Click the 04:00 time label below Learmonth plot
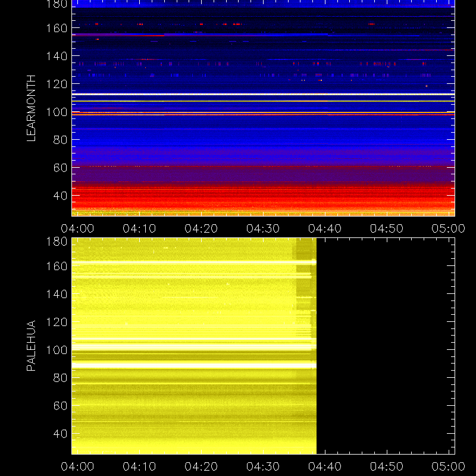The height and width of the screenshot is (476, 476). [x=77, y=228]
